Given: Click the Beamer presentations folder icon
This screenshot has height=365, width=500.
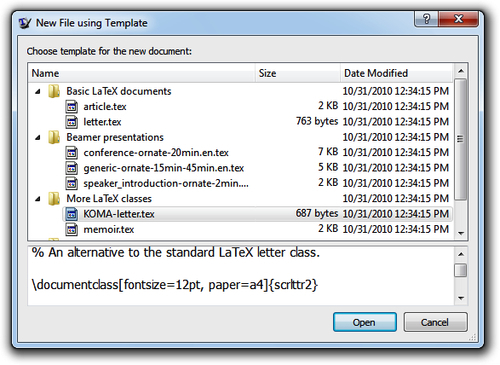Looking at the screenshot, I should click(54, 137).
